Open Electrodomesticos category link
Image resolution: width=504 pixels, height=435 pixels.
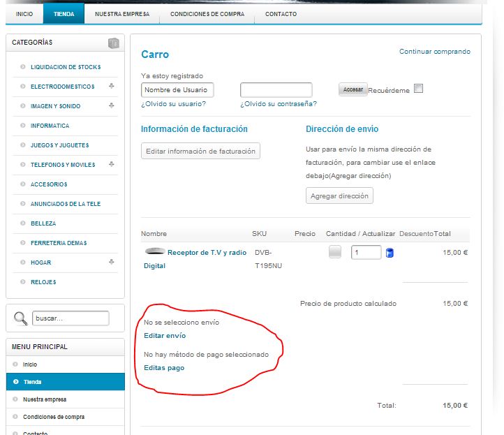[x=63, y=87]
